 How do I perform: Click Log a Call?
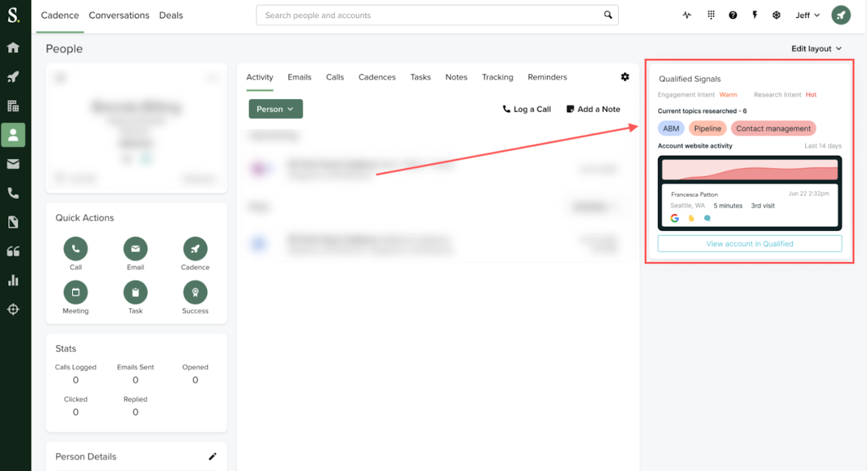pyautogui.click(x=527, y=109)
